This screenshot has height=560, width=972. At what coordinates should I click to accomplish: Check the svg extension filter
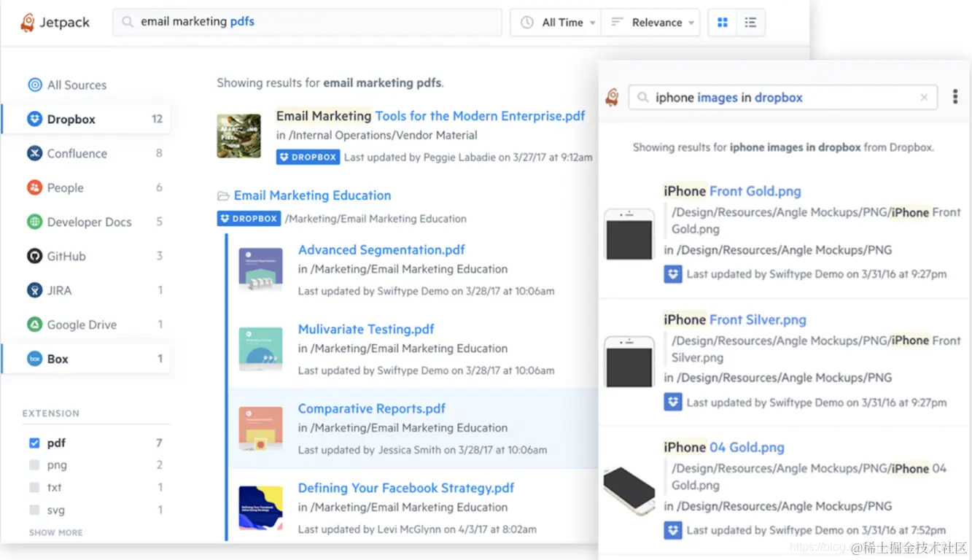[x=34, y=510]
